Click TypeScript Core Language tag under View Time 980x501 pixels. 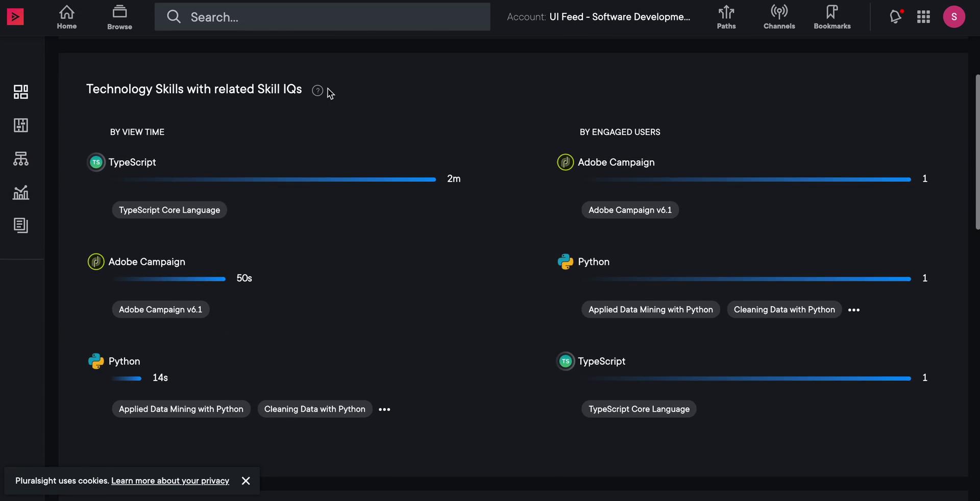[x=169, y=210]
